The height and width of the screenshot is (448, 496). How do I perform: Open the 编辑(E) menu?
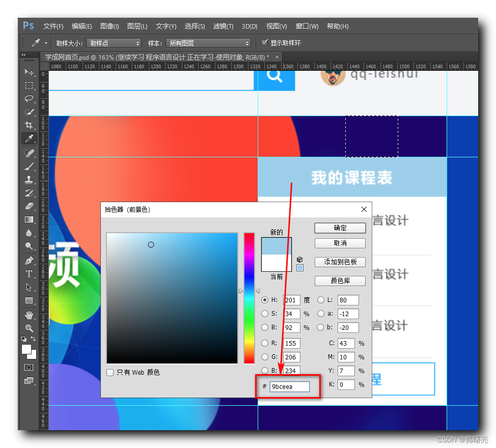[81, 26]
